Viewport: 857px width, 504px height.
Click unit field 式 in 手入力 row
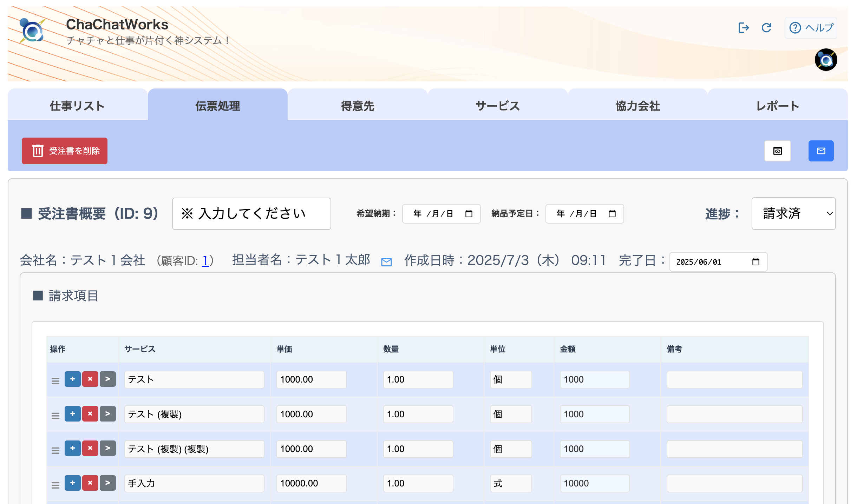tap(511, 483)
